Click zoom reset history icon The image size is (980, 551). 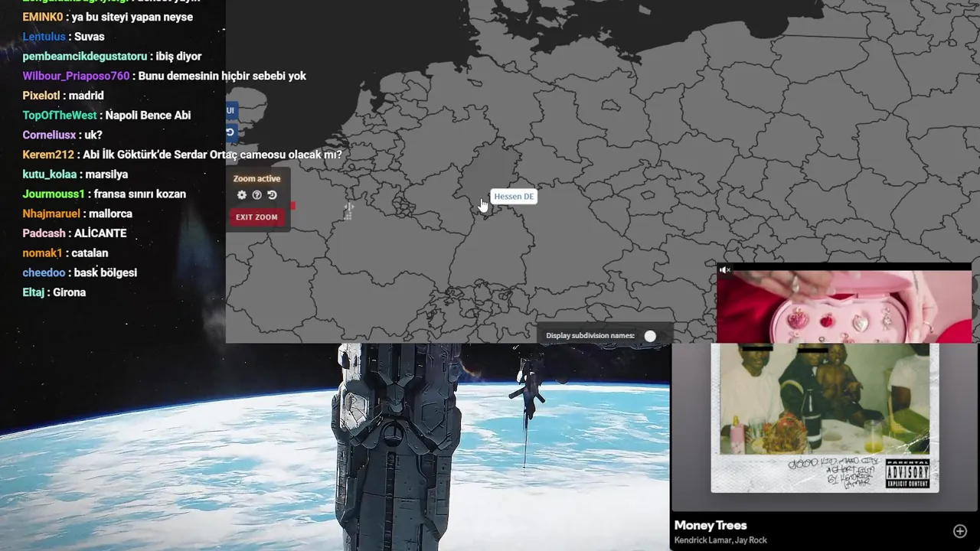(272, 195)
